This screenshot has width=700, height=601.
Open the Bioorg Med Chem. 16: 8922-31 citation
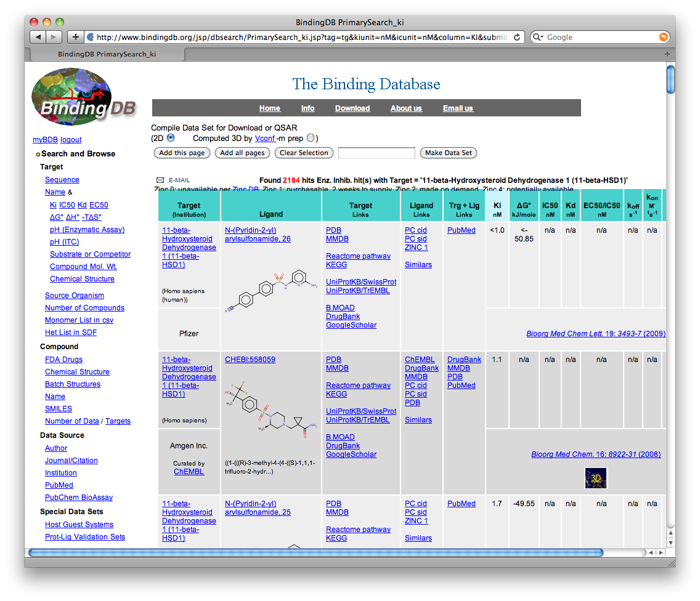[596, 454]
